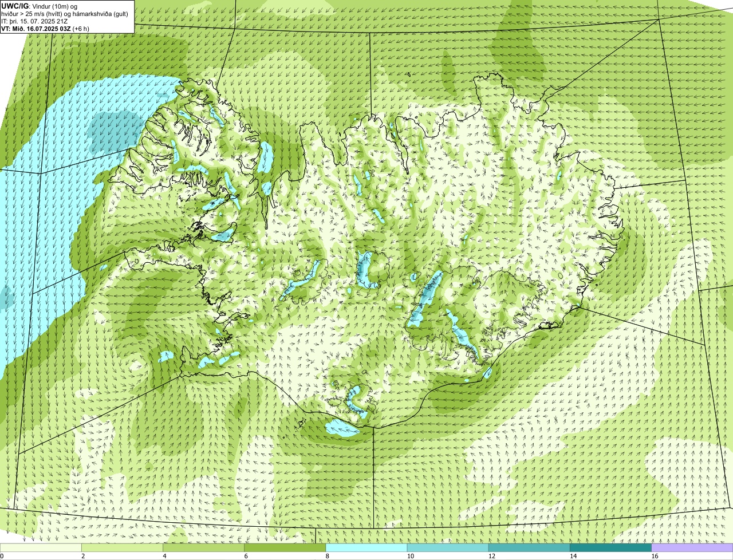The height and width of the screenshot is (560, 733).
Task: Click the 8–10 m/s light cyan legend swatch
Action: 366,547
